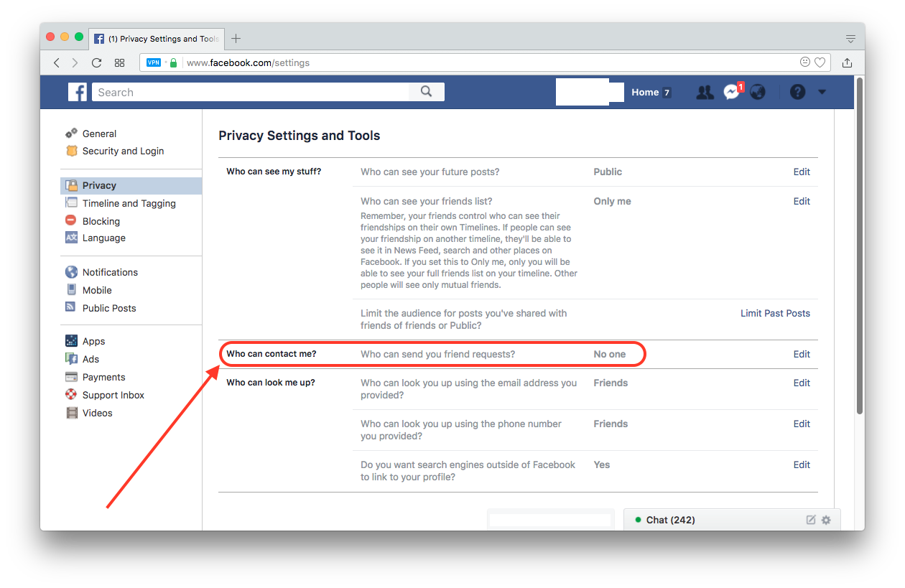Image resolution: width=905 pixels, height=588 pixels.
Task: Click the Facebook logo icon
Action: pos(78,92)
